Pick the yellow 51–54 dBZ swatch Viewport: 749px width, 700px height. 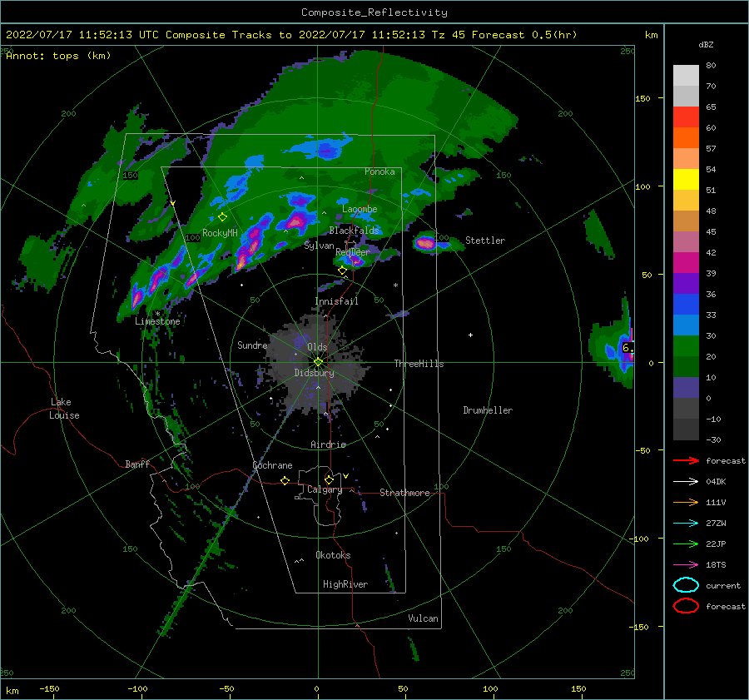tap(686, 180)
